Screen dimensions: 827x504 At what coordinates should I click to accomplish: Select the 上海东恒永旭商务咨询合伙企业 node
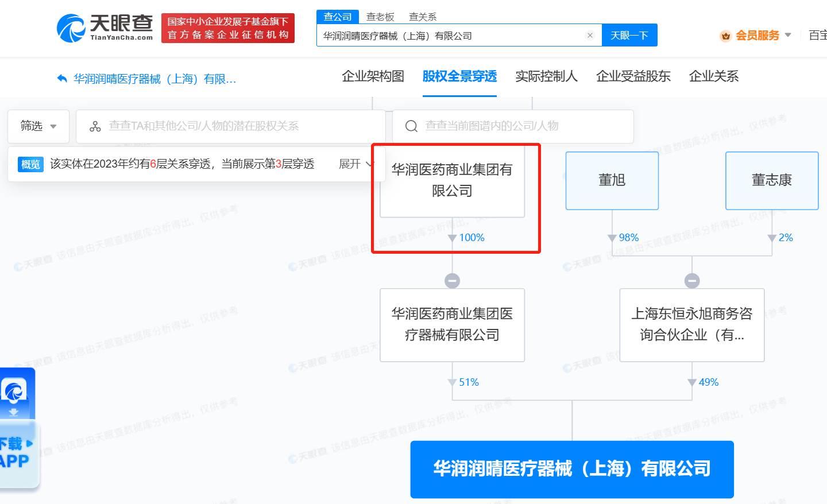[692, 325]
